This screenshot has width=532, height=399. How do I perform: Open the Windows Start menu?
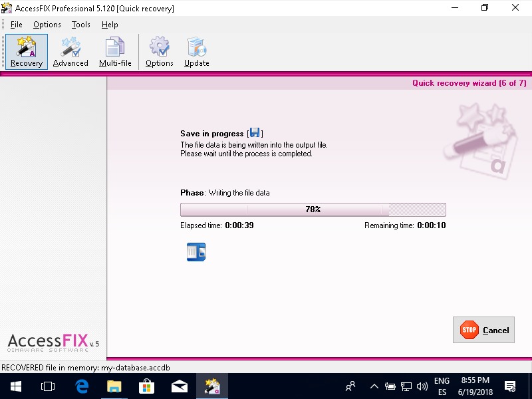click(x=15, y=386)
